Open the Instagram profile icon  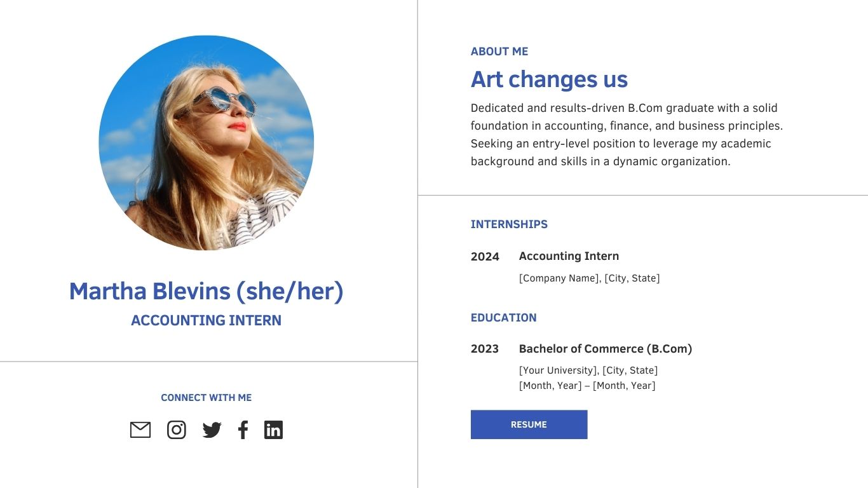(177, 430)
